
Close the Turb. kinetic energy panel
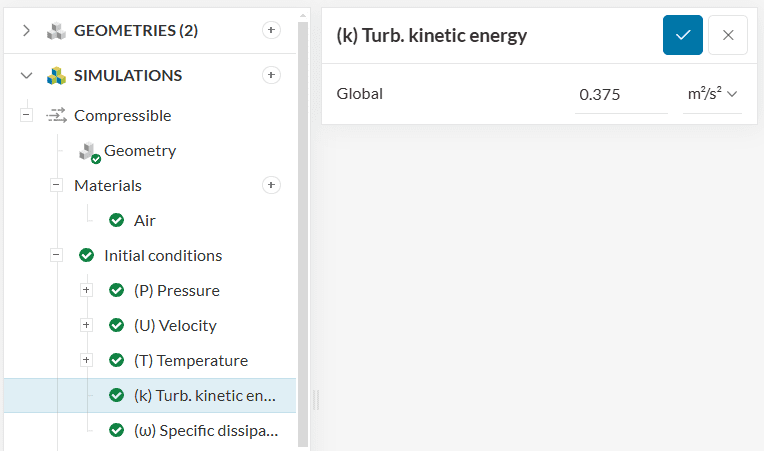coord(728,35)
